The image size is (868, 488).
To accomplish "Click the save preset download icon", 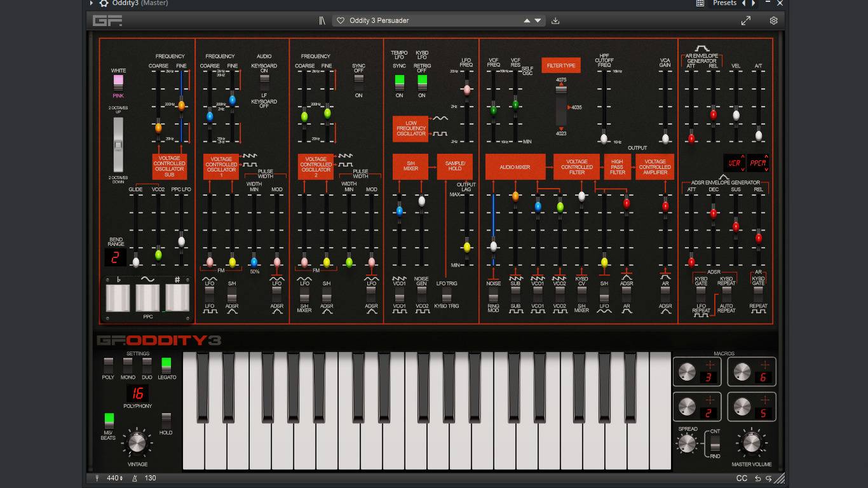I will (555, 20).
